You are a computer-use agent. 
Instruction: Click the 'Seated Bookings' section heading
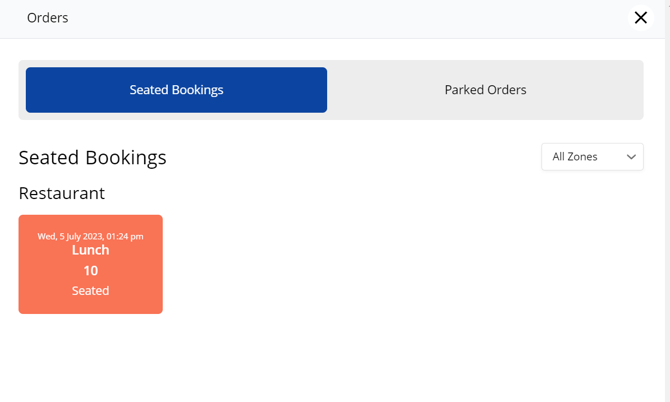pyautogui.click(x=92, y=158)
